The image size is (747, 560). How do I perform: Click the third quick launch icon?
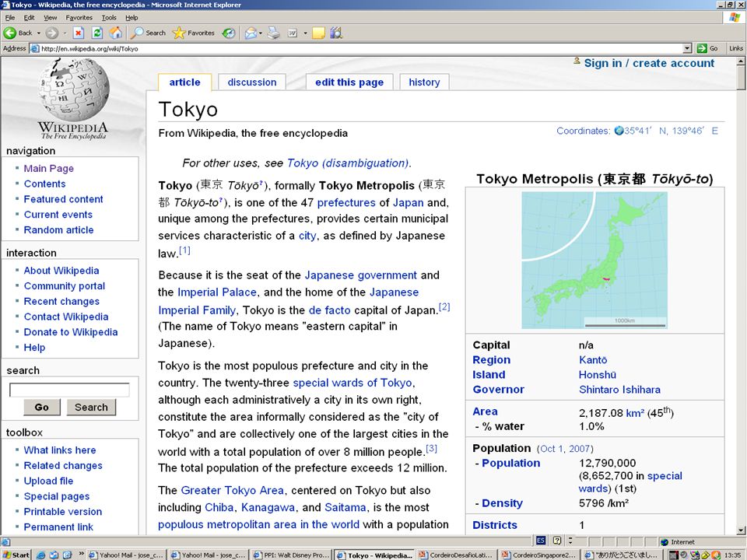point(67,555)
